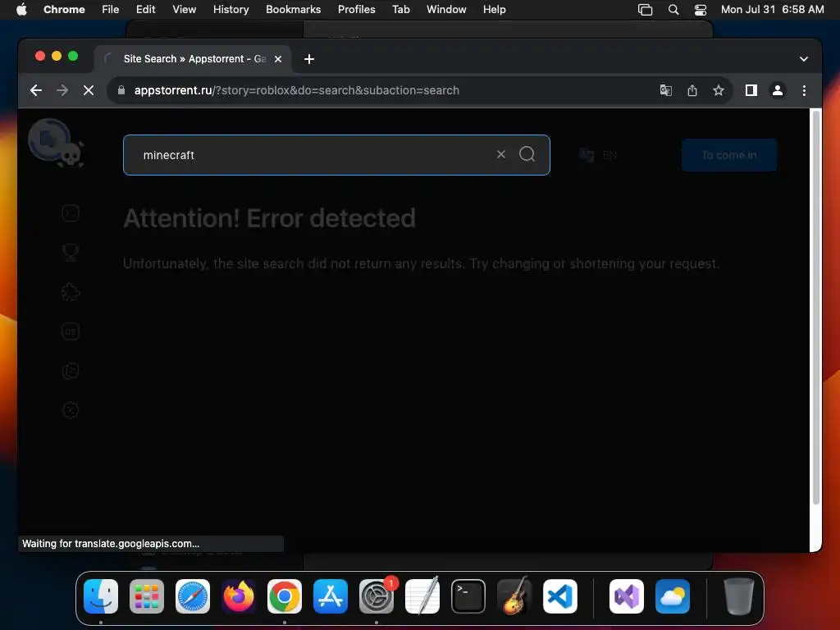Open the Chrome app menu

[64, 9]
